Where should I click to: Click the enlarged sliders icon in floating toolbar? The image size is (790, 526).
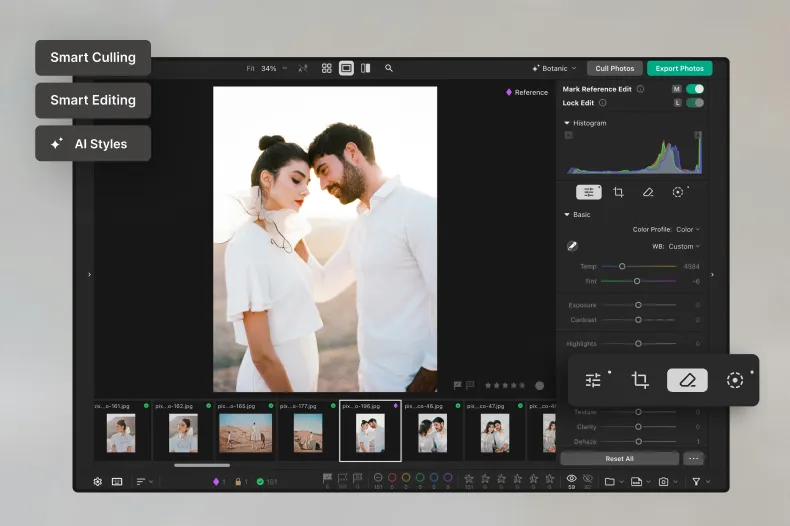pos(593,380)
